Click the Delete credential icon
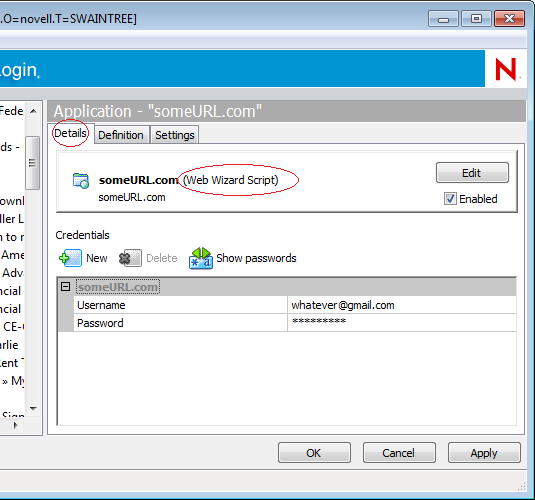Viewport: 535px width, 500px height. 130,258
